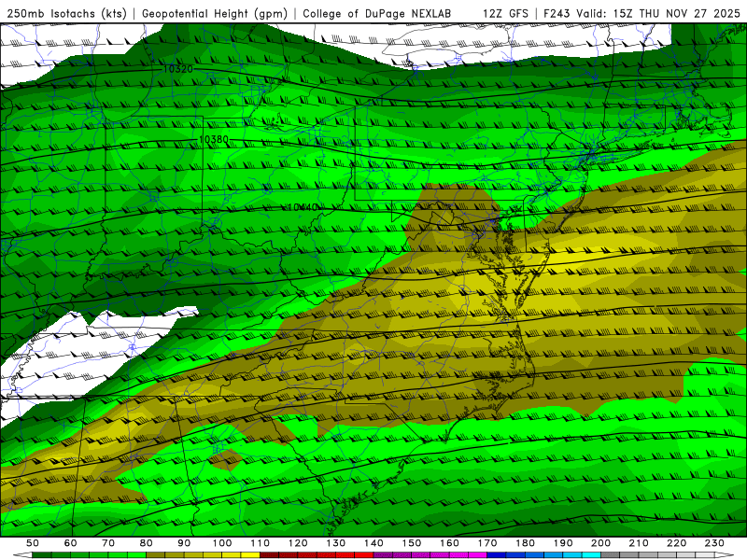Image resolution: width=747 pixels, height=560 pixels.
Task: Click the colorbar value label 120
Action: pos(298,543)
